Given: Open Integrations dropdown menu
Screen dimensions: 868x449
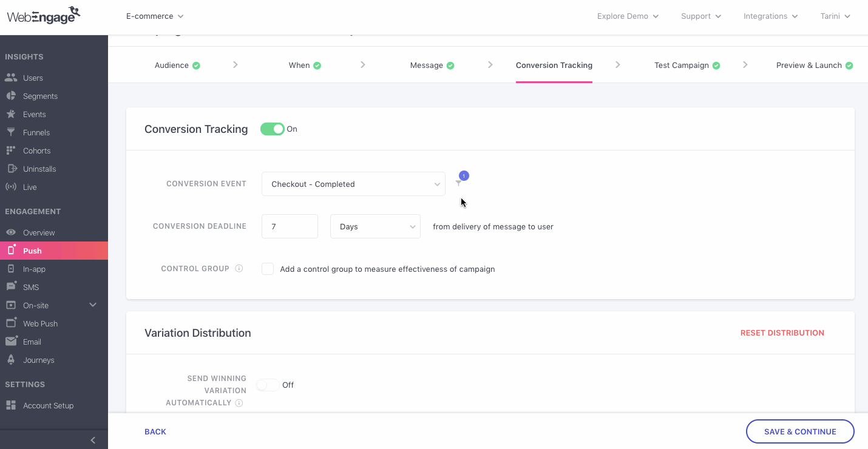Looking at the screenshot, I should click(x=771, y=16).
